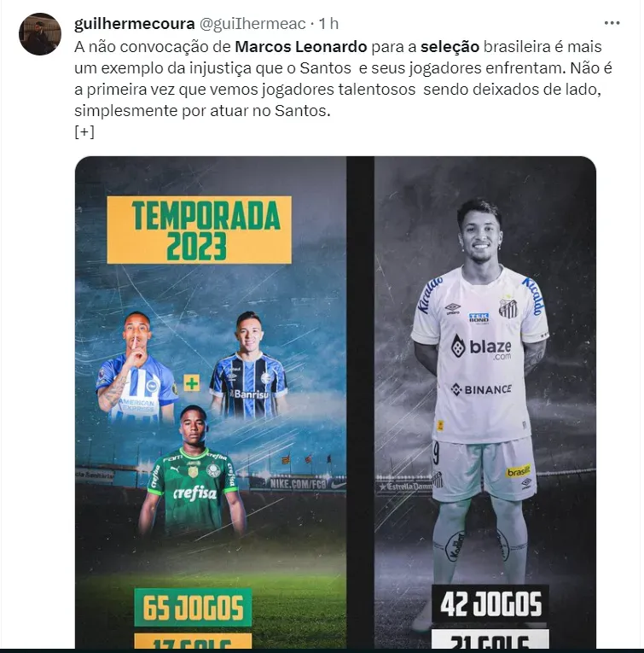Click the yellow plus sign between players
The image size is (644, 653).
[192, 382]
